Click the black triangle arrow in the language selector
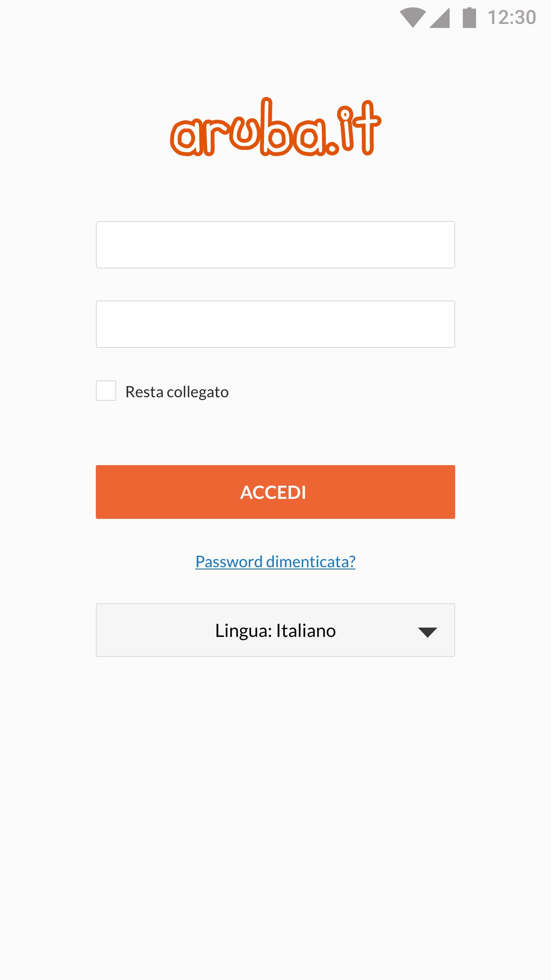The image size is (551, 980). pos(428,632)
